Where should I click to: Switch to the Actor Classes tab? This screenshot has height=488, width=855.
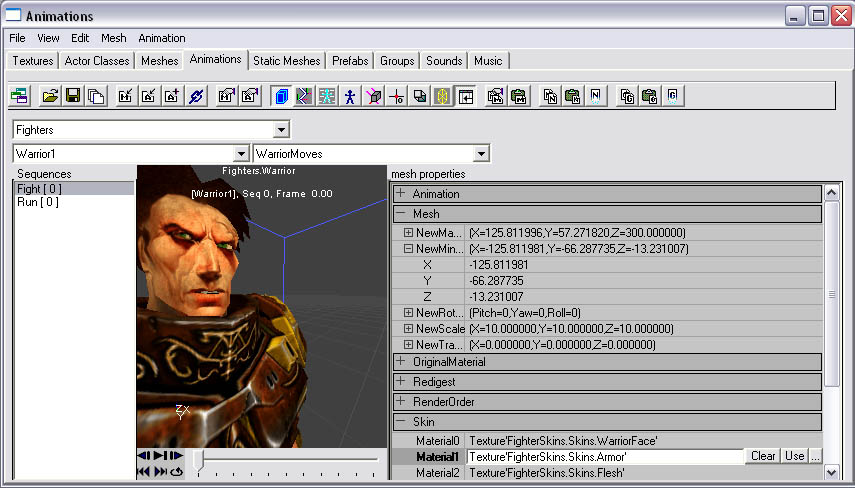97,61
